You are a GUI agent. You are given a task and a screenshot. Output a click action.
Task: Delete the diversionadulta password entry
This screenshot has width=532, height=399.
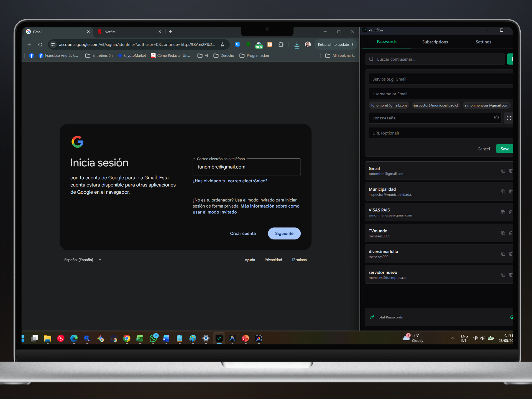(511, 254)
